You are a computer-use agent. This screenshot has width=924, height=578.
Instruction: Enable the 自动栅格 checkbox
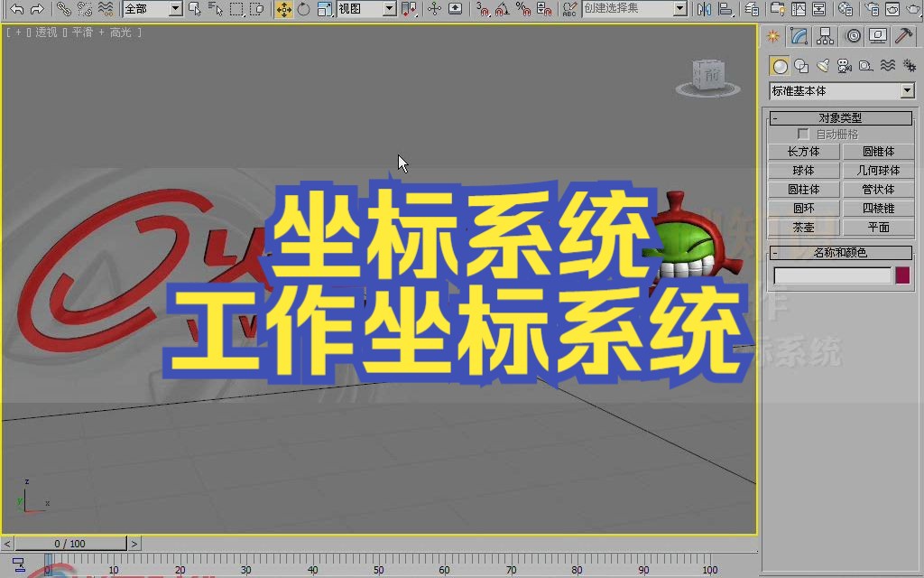click(x=801, y=133)
